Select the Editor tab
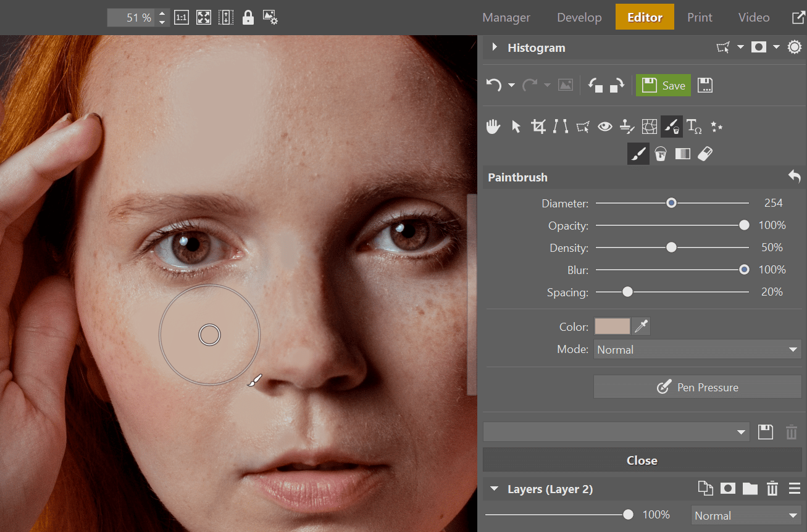Viewport: 807px width, 532px height. tap(645, 17)
